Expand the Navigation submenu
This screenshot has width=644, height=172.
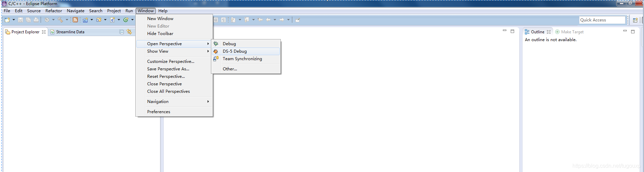[174, 102]
